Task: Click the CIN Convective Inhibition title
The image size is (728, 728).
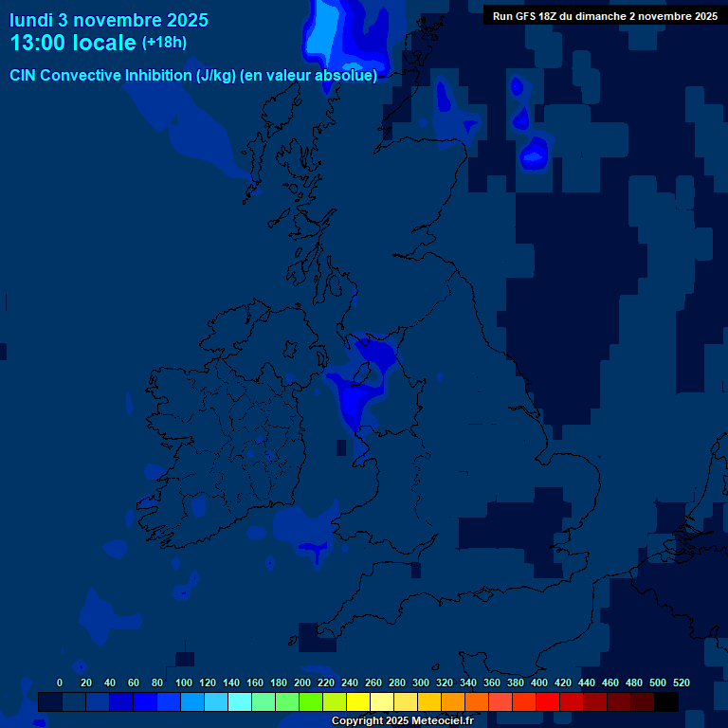Action: (x=193, y=76)
